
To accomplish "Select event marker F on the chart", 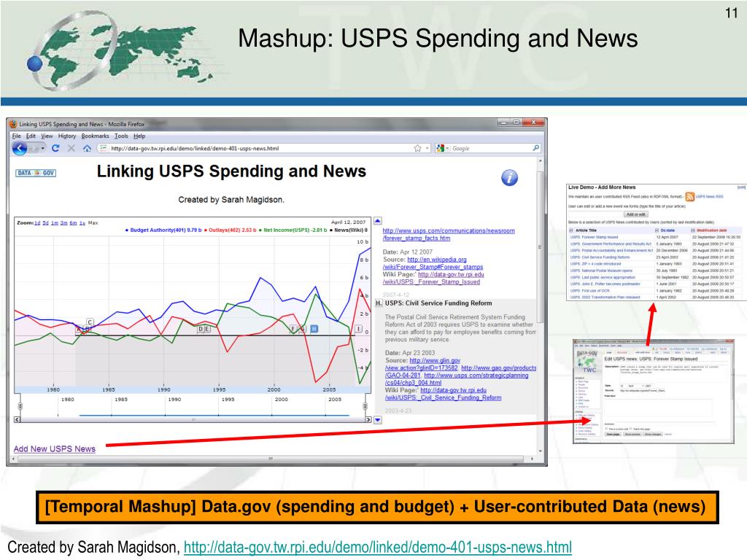I will (293, 329).
